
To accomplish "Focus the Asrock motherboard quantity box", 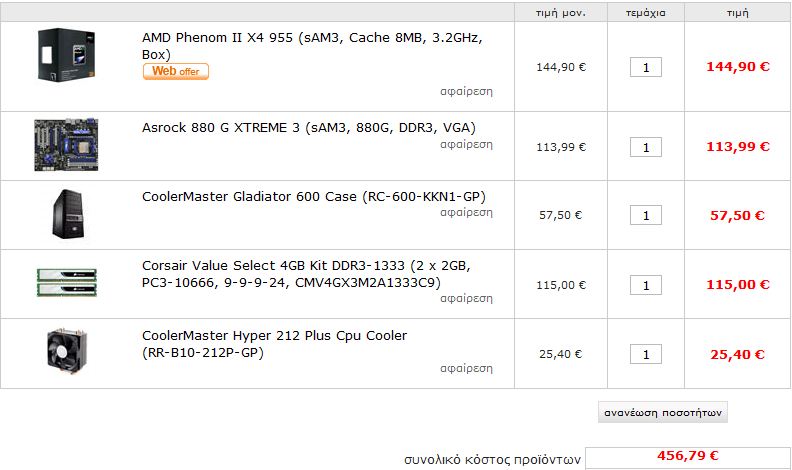I will tap(646, 147).
